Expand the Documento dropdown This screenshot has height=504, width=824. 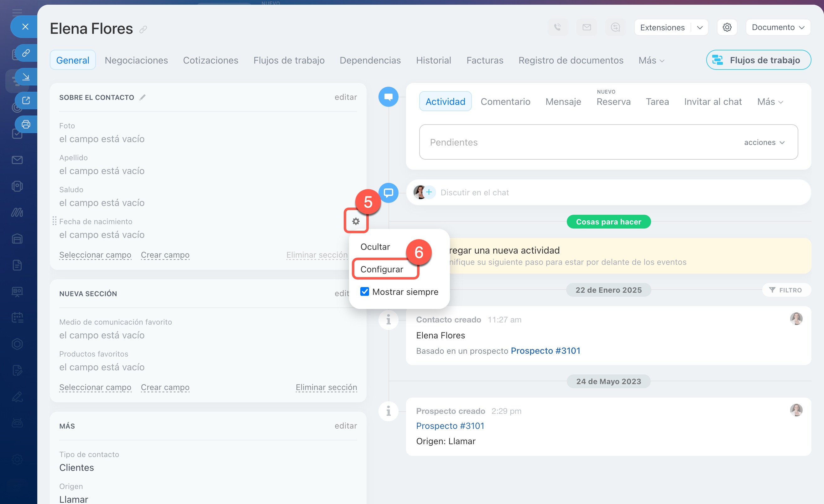[x=778, y=28]
